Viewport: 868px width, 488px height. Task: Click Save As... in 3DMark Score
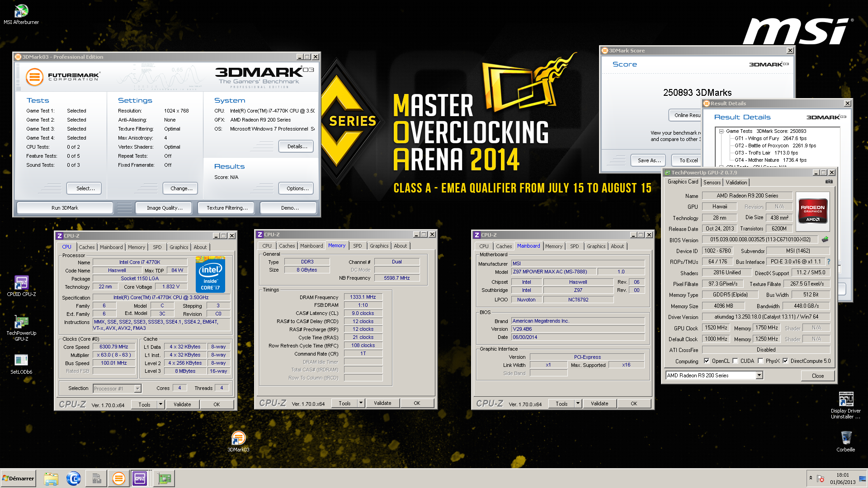click(649, 160)
